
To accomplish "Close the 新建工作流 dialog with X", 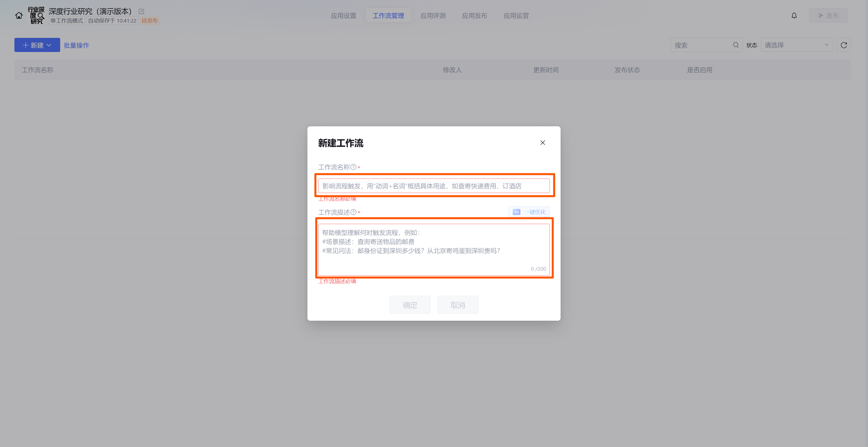I will 542,143.
